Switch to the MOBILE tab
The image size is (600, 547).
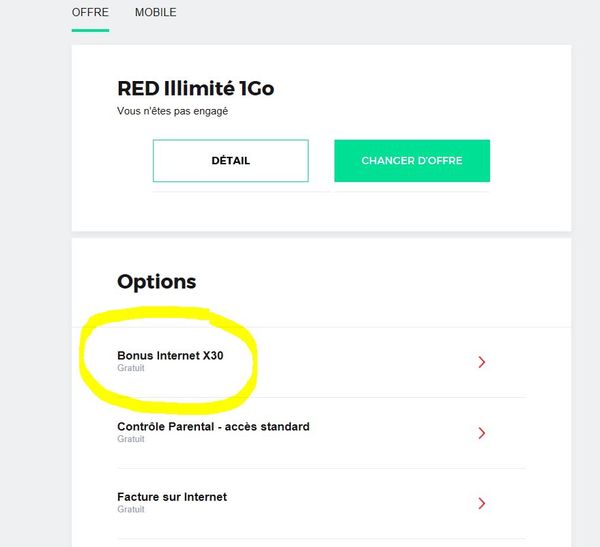(155, 13)
